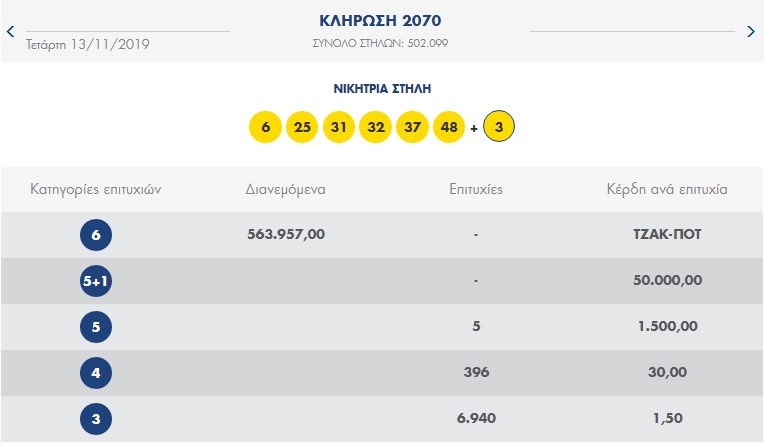Image resolution: width=764 pixels, height=444 pixels.
Task: Select yellow winning ball number 31
Action: coord(339,127)
